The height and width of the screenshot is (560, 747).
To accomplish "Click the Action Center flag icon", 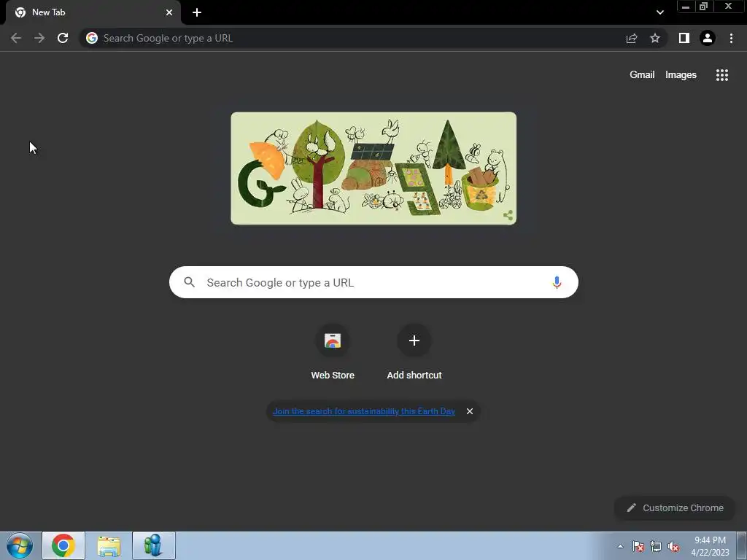I will (x=638, y=546).
